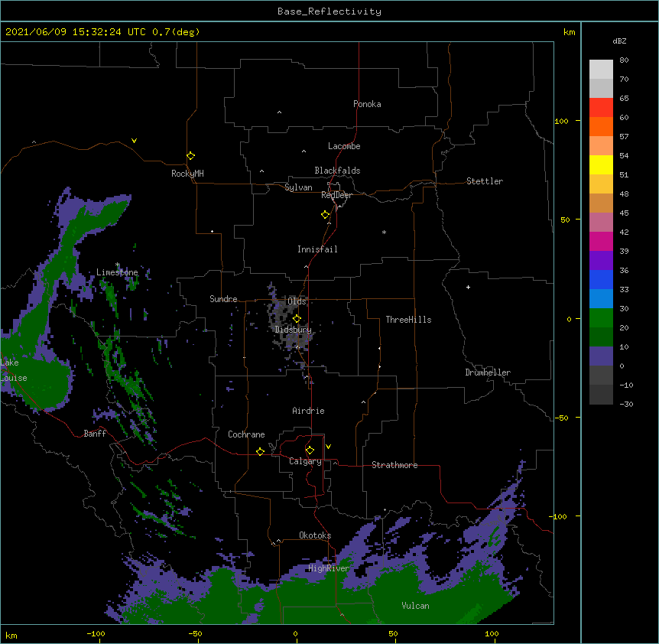Click the HighRiver label
The height and width of the screenshot is (644, 659).
[x=329, y=568]
